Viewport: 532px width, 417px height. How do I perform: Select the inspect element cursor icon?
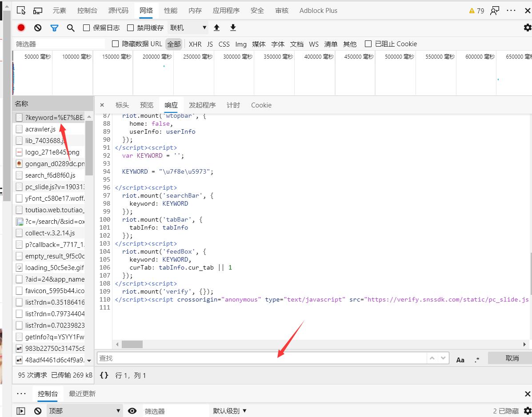(21, 11)
